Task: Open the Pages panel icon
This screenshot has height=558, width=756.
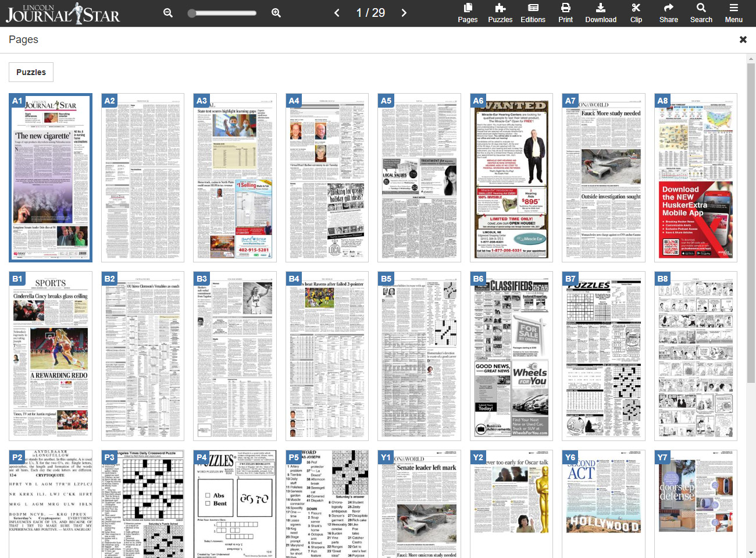Action: tap(467, 13)
